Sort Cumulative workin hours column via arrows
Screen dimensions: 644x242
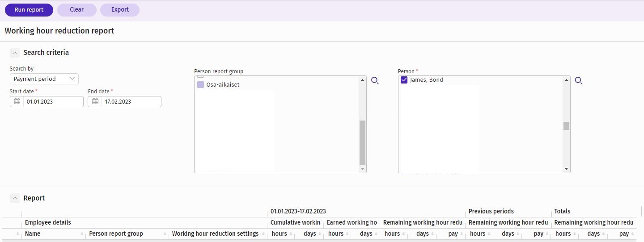point(292,234)
